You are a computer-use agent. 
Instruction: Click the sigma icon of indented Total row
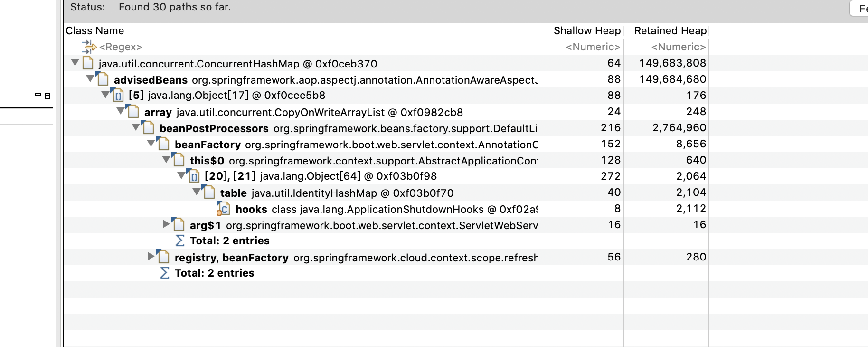coord(180,241)
